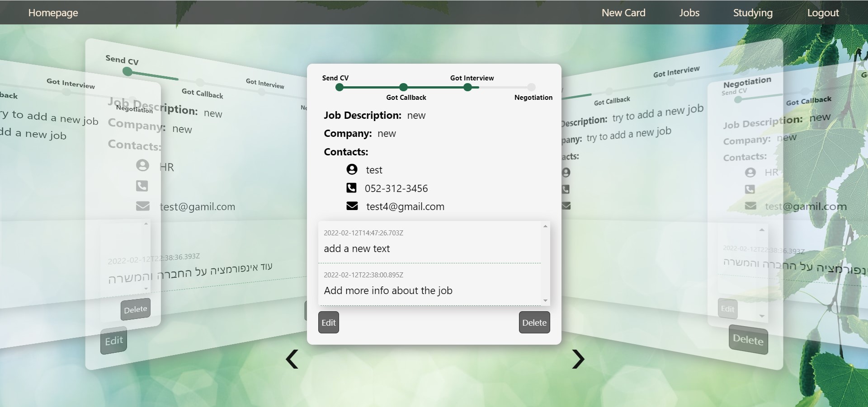Click Delete on the right background card
The width and height of the screenshot is (868, 407).
pos(748,339)
